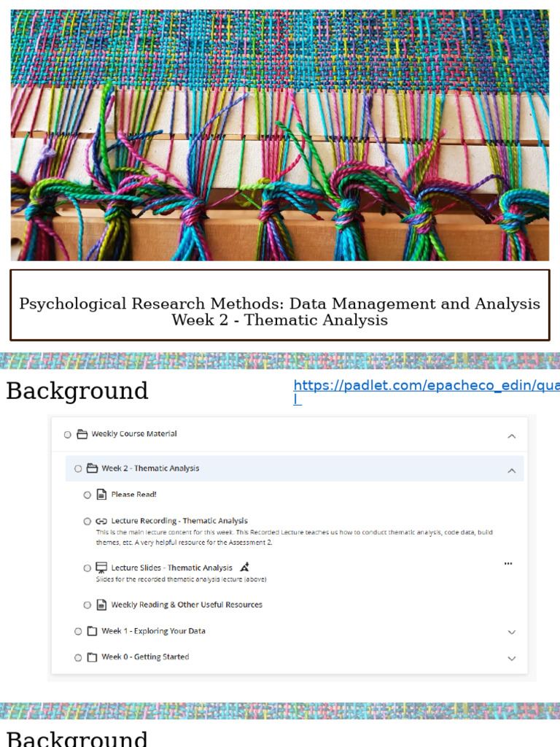Screen dimensions: 560x747
Task: Click the first Background heading above the course list
Action: pyautogui.click(x=77, y=391)
